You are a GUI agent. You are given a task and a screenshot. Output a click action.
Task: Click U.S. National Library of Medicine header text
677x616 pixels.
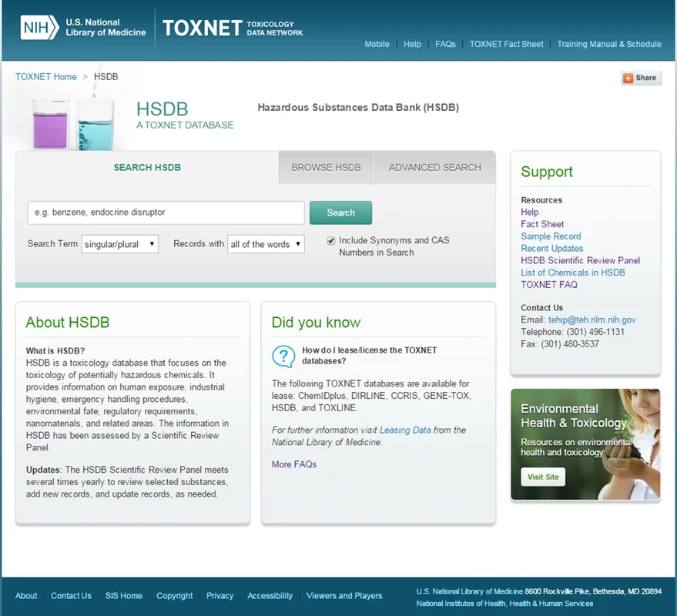[106, 28]
